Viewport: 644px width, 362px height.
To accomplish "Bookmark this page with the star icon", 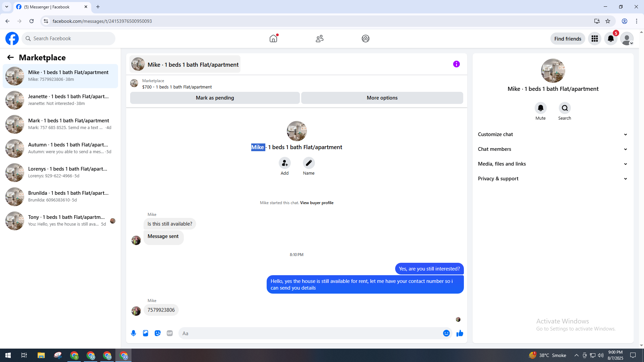I will (x=608, y=21).
